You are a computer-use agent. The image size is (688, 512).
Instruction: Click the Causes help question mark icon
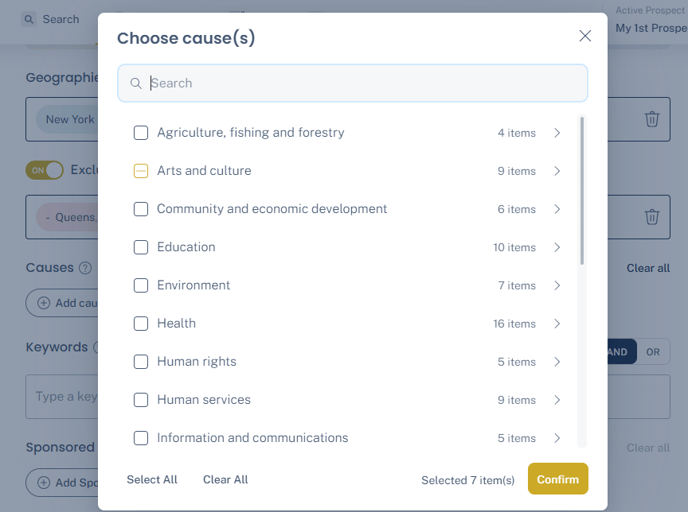[x=85, y=268]
